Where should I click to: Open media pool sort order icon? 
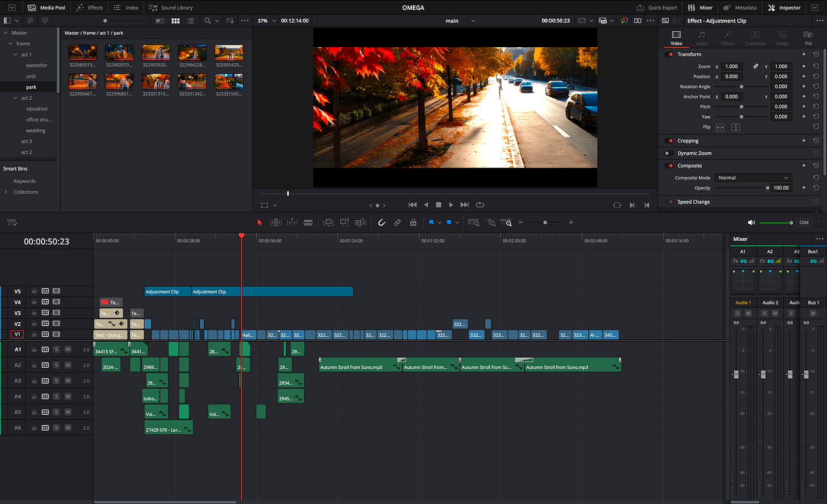[230, 21]
